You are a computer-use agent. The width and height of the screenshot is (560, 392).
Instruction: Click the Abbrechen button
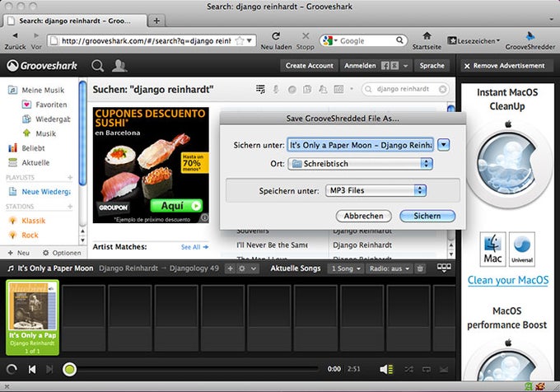[363, 216]
